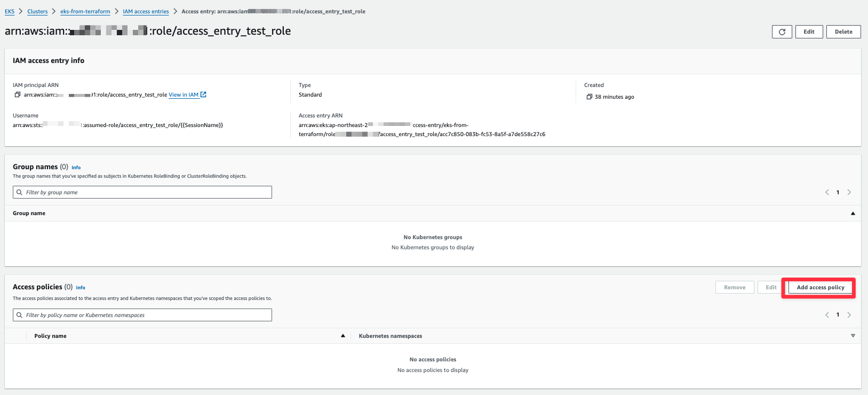Click the refresh icon button
The width and height of the screenshot is (868, 395).
point(782,32)
